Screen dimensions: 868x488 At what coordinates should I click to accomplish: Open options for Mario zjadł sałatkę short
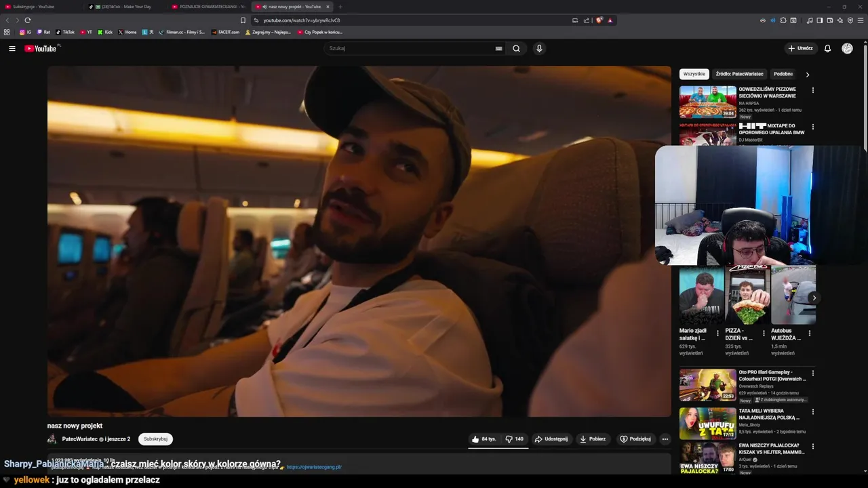click(x=718, y=333)
